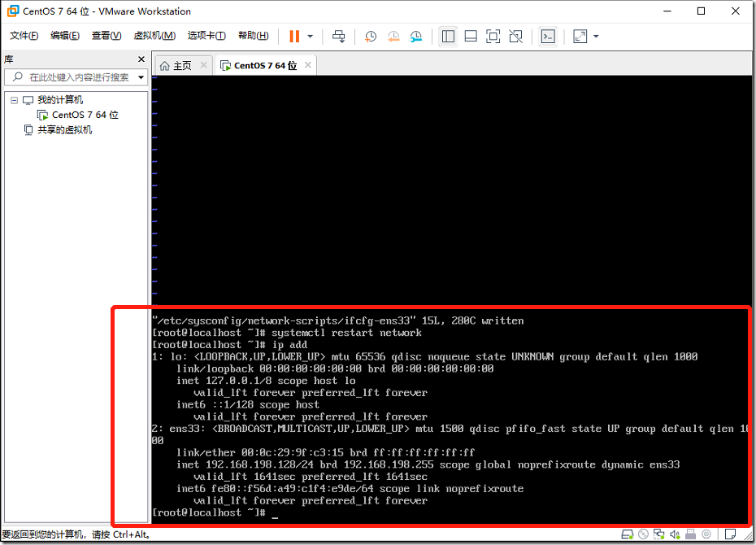
Task: Take a snapshot of this virtual machine
Action: 371,36
